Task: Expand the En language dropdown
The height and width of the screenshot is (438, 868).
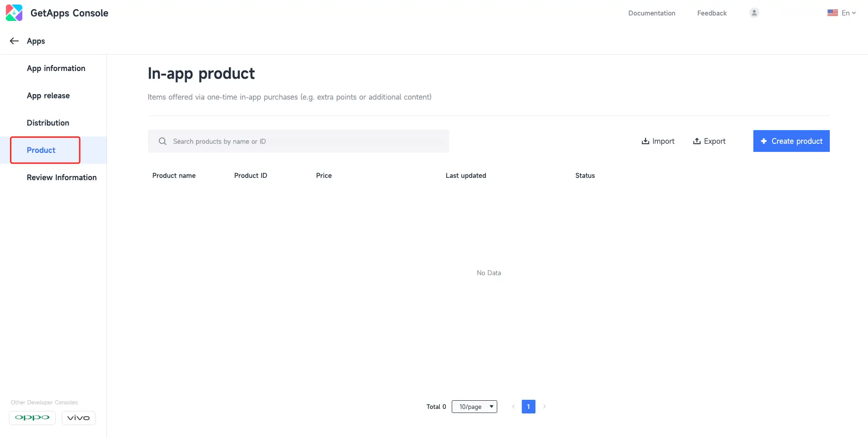Action: pyautogui.click(x=848, y=13)
